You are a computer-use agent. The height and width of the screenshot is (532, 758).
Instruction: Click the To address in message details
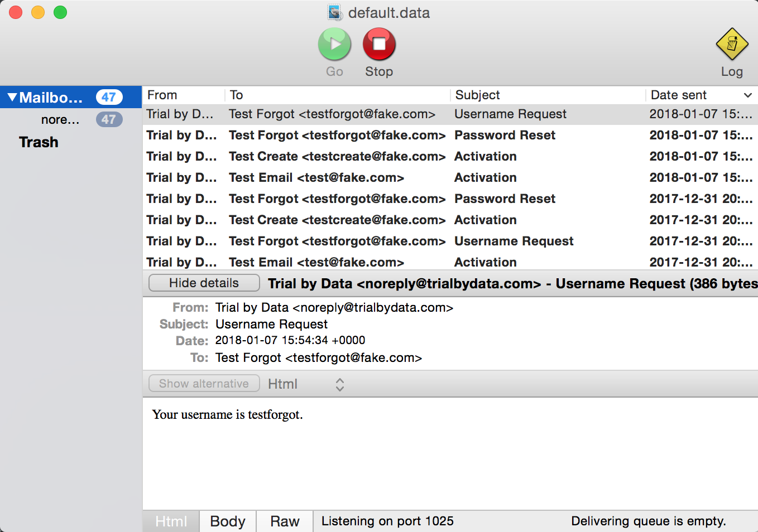pyautogui.click(x=319, y=358)
